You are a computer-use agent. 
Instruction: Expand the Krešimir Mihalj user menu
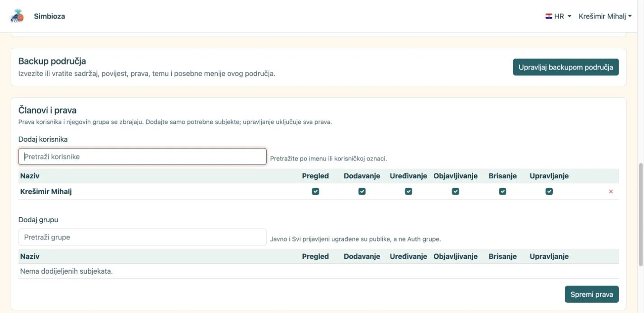tap(605, 16)
